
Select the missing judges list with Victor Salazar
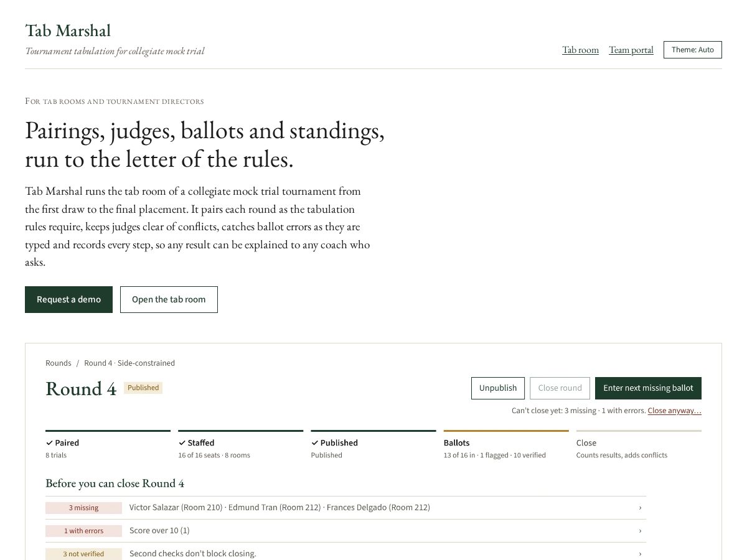point(280,508)
